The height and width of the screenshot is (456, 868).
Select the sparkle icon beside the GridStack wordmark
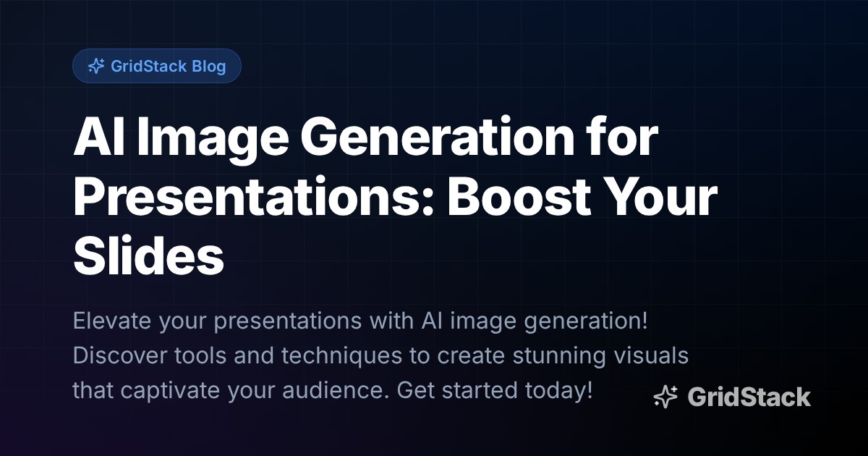(667, 397)
